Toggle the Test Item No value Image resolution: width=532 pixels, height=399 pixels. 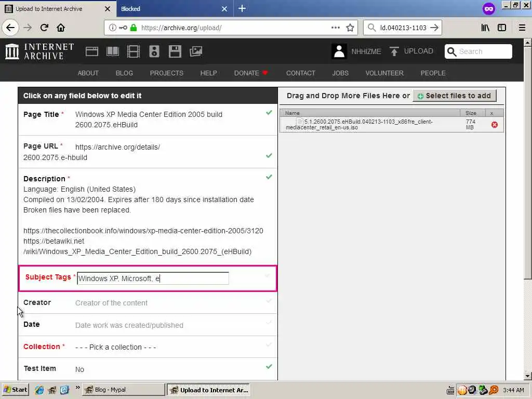tap(79, 369)
